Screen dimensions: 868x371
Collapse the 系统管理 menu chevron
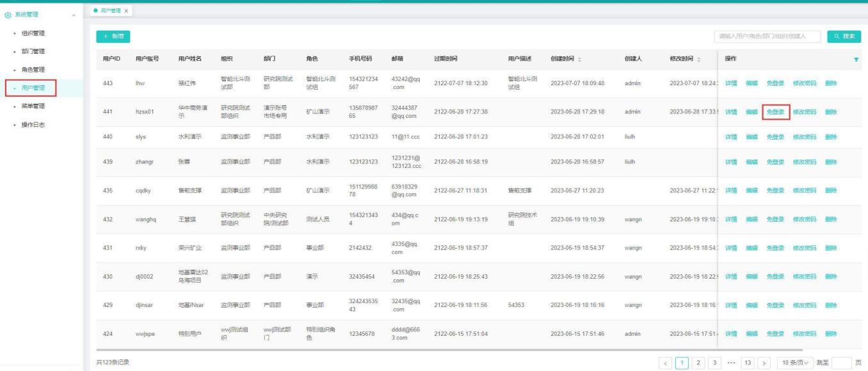tap(74, 15)
